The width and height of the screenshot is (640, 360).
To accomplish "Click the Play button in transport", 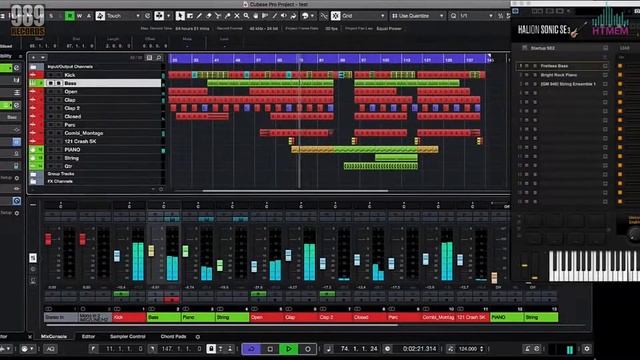I will [289, 349].
